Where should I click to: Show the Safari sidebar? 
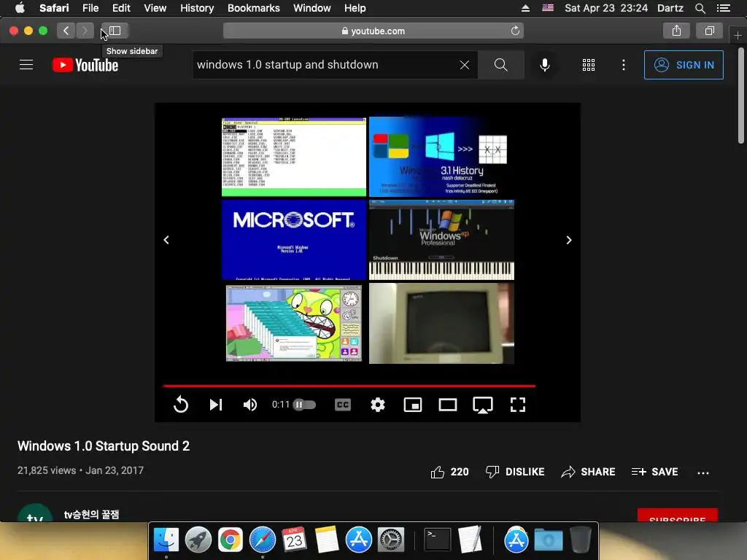pos(115,31)
